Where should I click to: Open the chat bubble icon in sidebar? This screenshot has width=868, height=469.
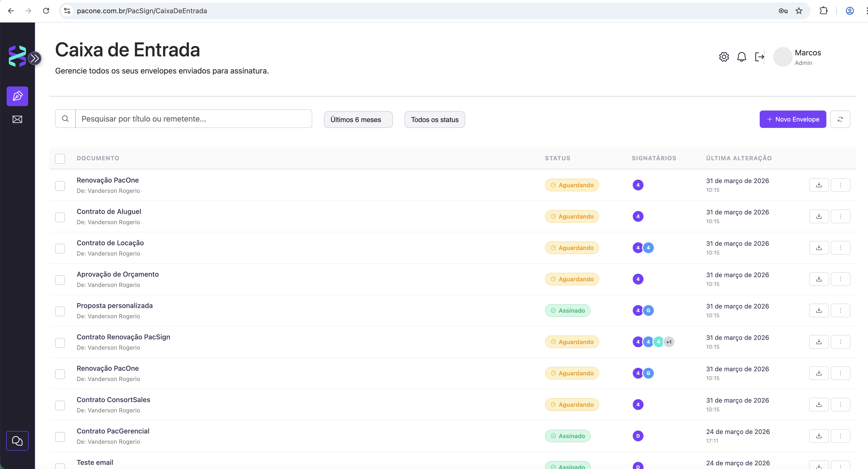point(18,441)
